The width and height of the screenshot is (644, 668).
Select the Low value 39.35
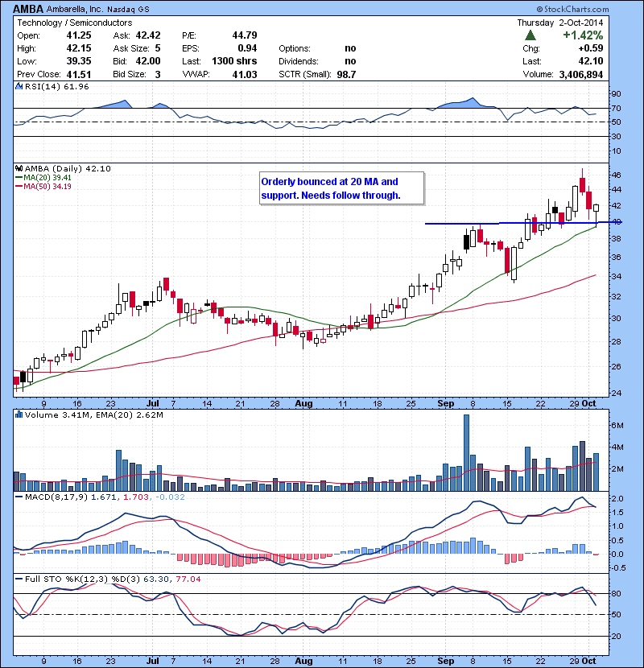click(79, 61)
